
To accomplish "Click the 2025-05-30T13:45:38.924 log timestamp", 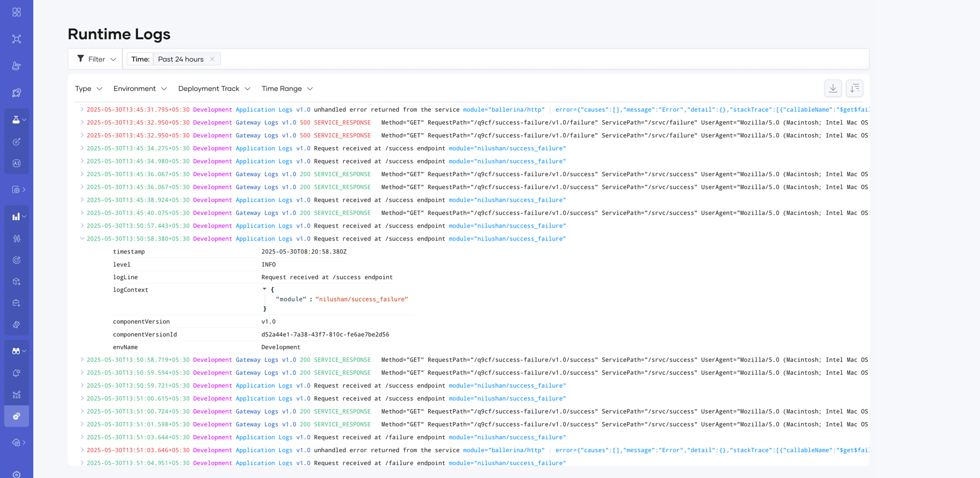I will (x=138, y=200).
